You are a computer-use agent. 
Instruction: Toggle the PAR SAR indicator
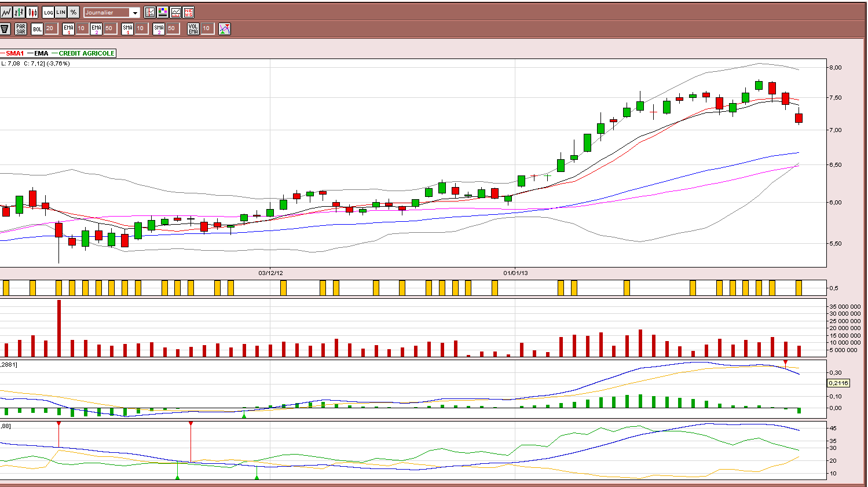coord(21,28)
